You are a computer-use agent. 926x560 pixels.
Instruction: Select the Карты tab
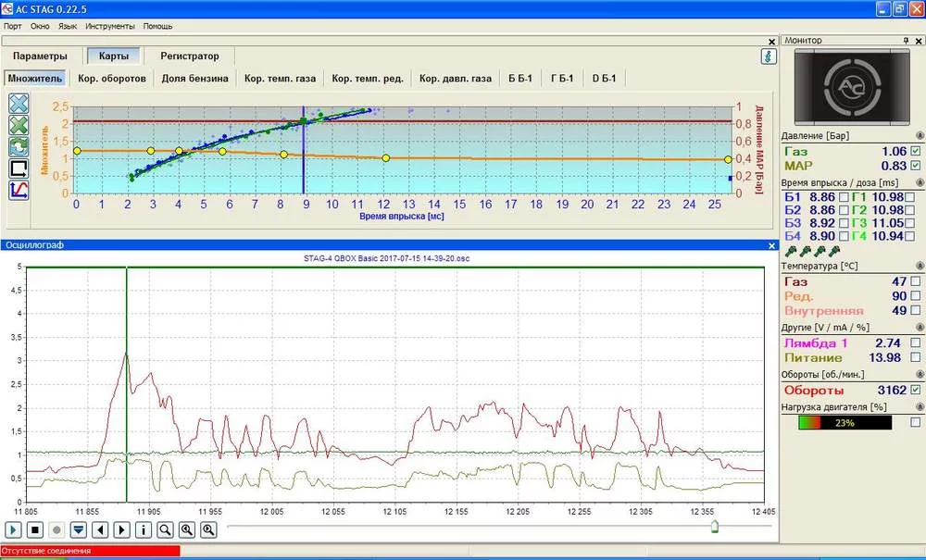114,56
